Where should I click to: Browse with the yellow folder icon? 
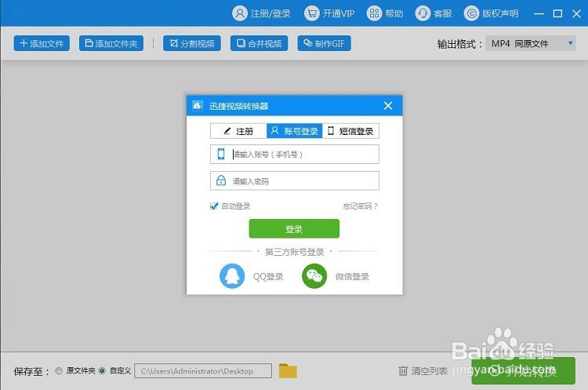tap(288, 371)
